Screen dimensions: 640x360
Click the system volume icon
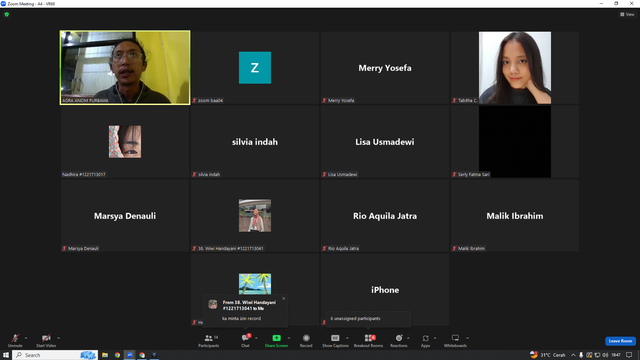tap(605, 355)
